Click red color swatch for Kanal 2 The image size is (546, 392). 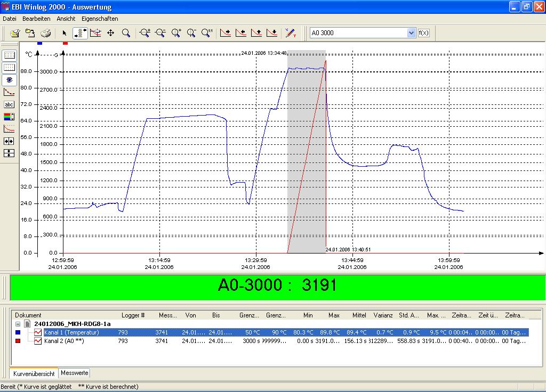pyautogui.click(x=18, y=341)
